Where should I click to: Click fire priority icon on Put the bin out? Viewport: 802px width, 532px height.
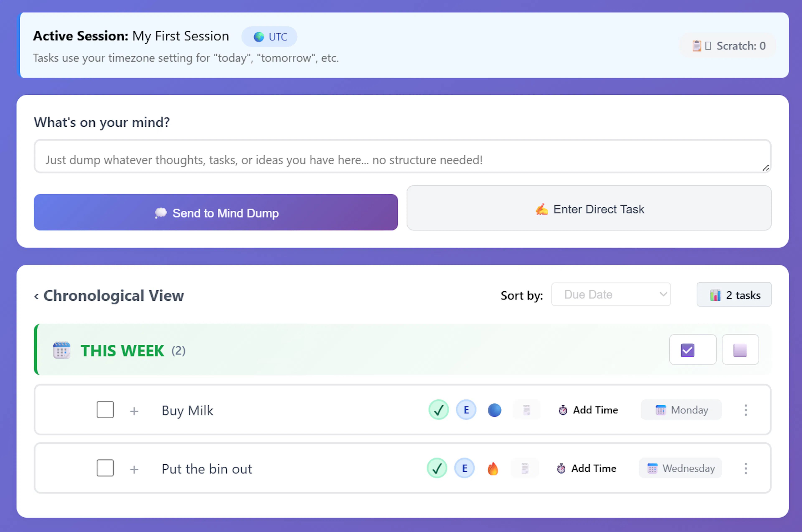pyautogui.click(x=493, y=469)
